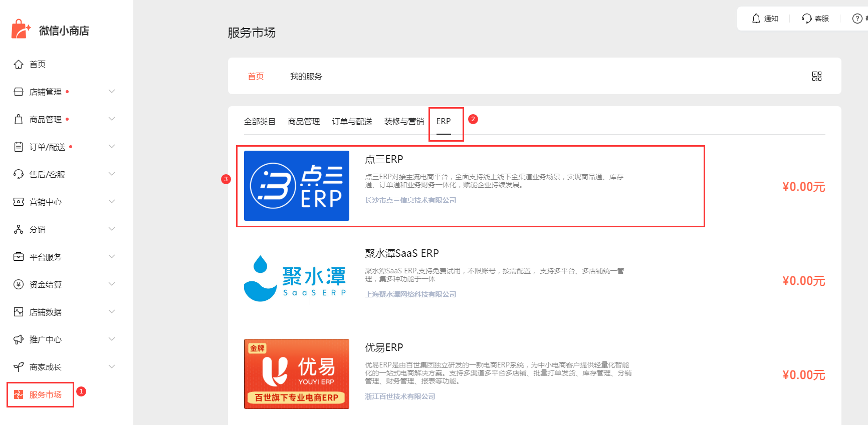The width and height of the screenshot is (868, 425).
Task: Open the QR code icon
Action: click(817, 76)
